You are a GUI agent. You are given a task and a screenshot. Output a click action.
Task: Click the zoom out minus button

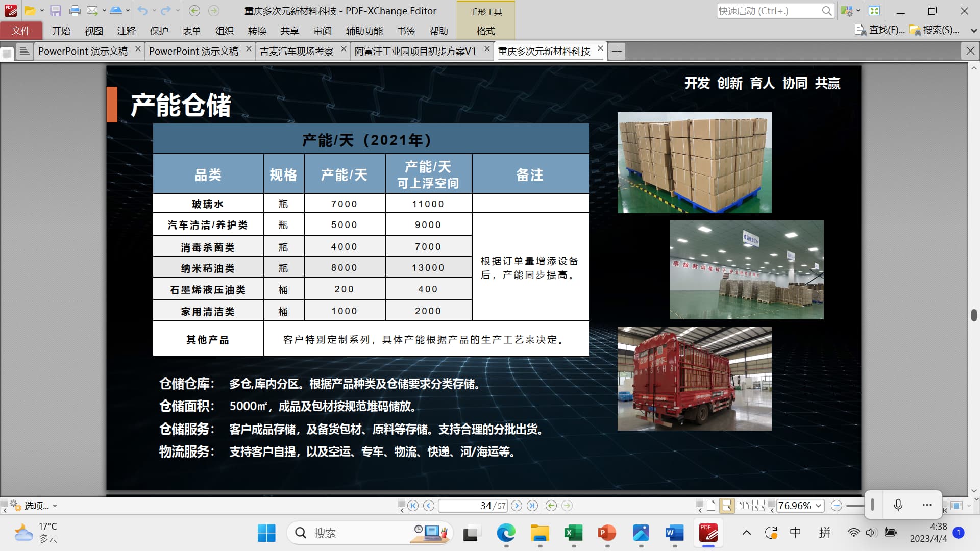pyautogui.click(x=836, y=506)
